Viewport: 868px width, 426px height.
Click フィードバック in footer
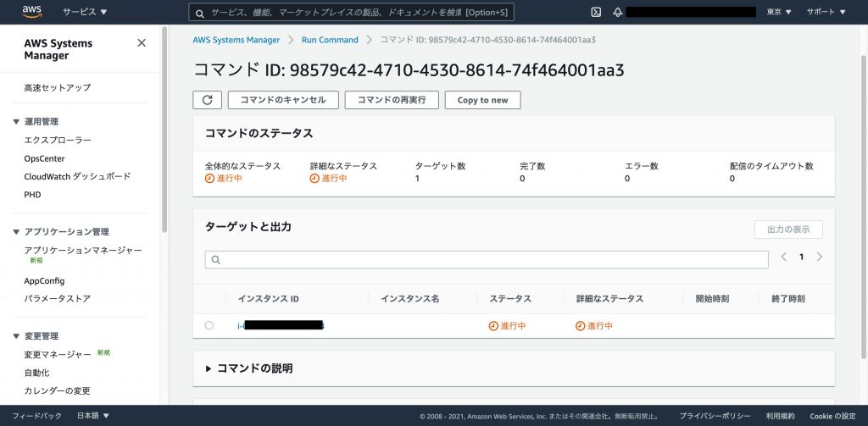coord(37,416)
